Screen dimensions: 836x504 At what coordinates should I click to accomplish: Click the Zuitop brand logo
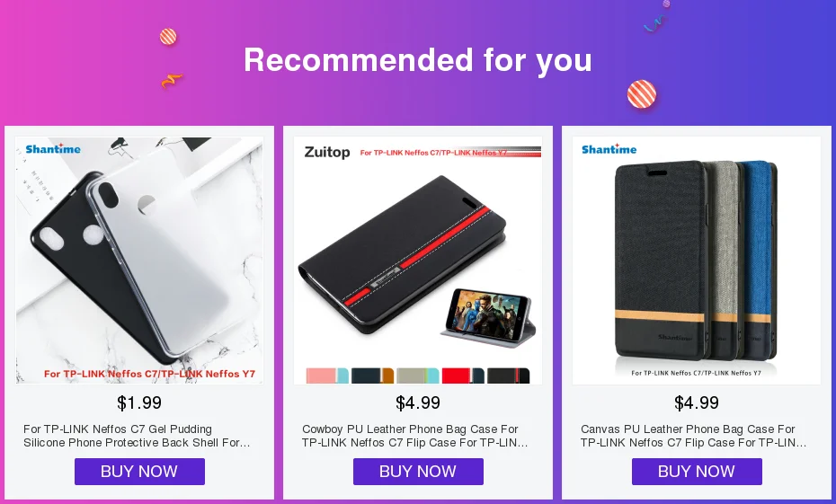(327, 153)
